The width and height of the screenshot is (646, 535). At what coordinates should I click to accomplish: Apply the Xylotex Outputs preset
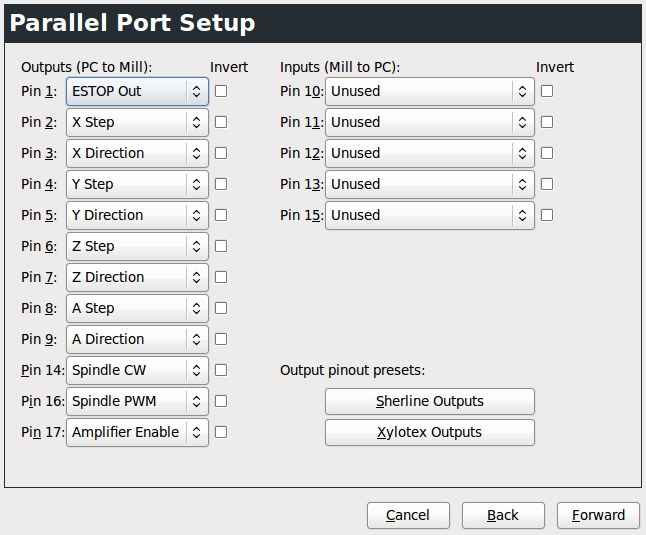point(430,432)
